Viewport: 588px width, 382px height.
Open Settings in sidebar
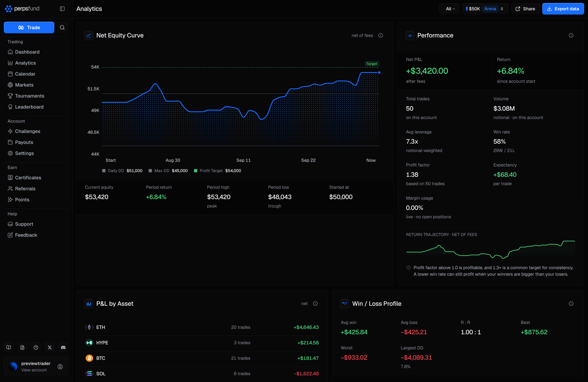[36, 153]
